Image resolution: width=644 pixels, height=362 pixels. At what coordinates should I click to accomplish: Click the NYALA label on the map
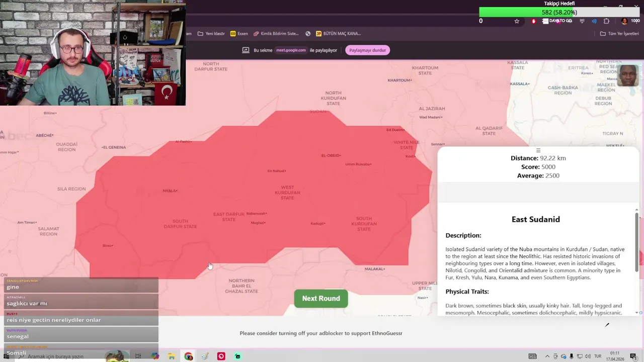tap(170, 191)
